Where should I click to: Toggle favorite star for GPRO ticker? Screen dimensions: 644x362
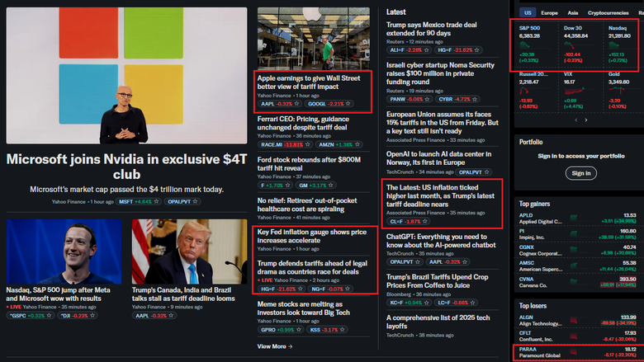(299, 329)
